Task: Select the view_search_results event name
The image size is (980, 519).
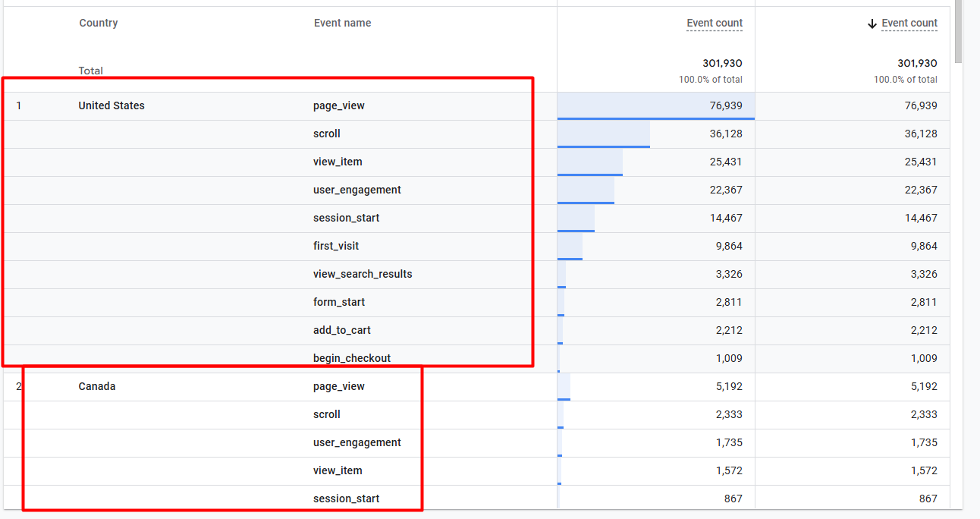Action: 363,274
